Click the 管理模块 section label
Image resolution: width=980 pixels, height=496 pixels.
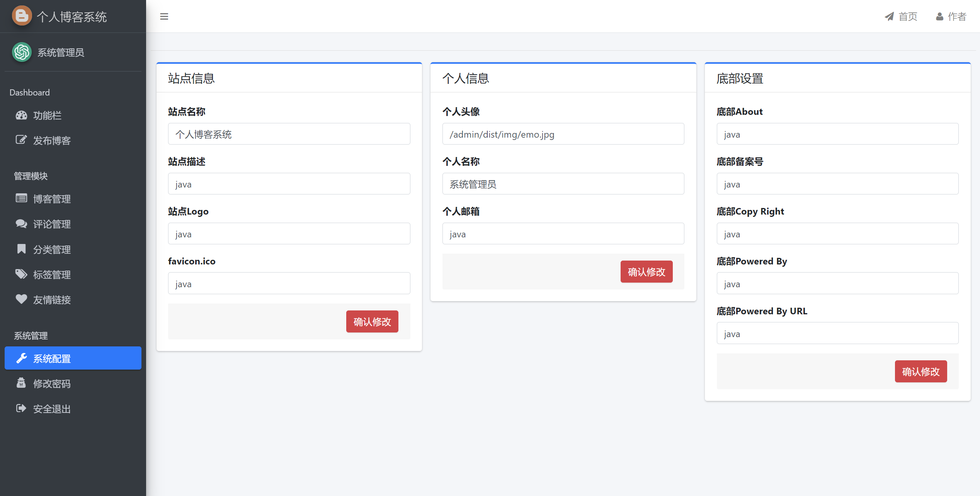31,176
